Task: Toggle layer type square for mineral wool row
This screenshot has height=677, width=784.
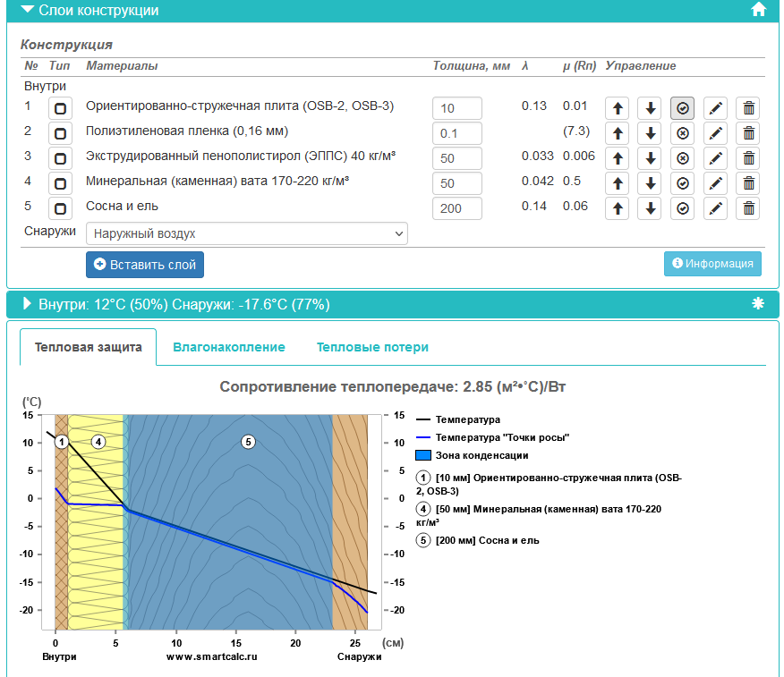Action: tap(60, 183)
